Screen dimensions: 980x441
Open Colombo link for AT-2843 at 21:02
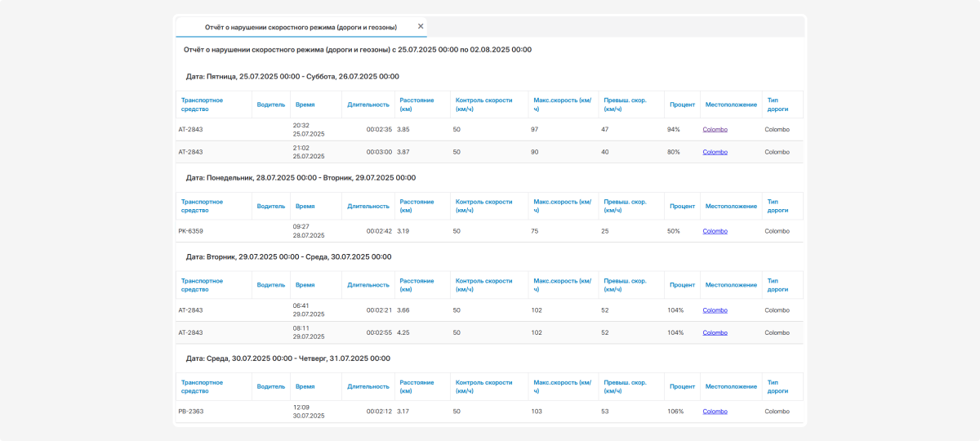pos(715,152)
